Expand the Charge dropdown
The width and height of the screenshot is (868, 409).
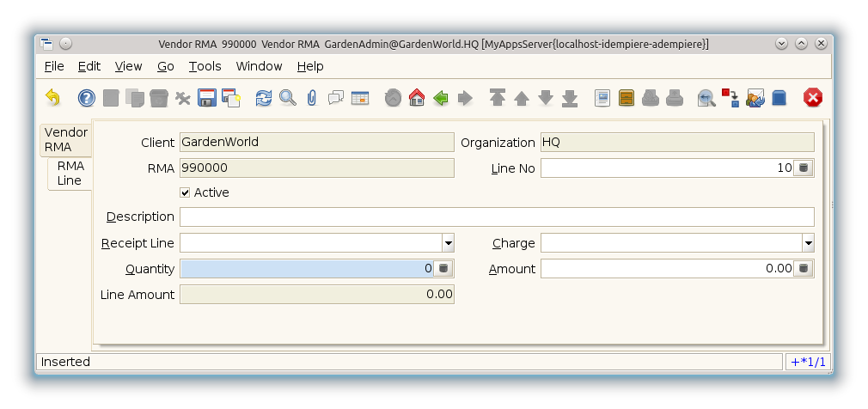808,243
